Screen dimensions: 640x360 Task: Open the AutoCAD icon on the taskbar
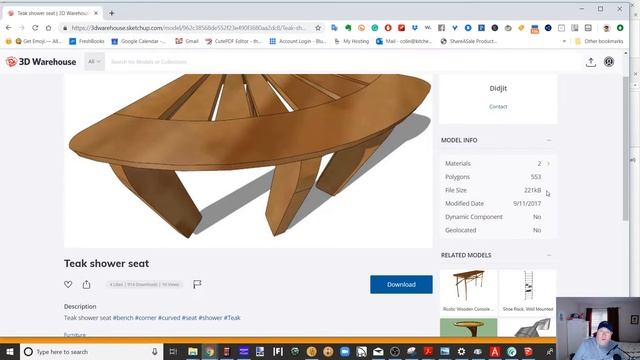(495, 351)
